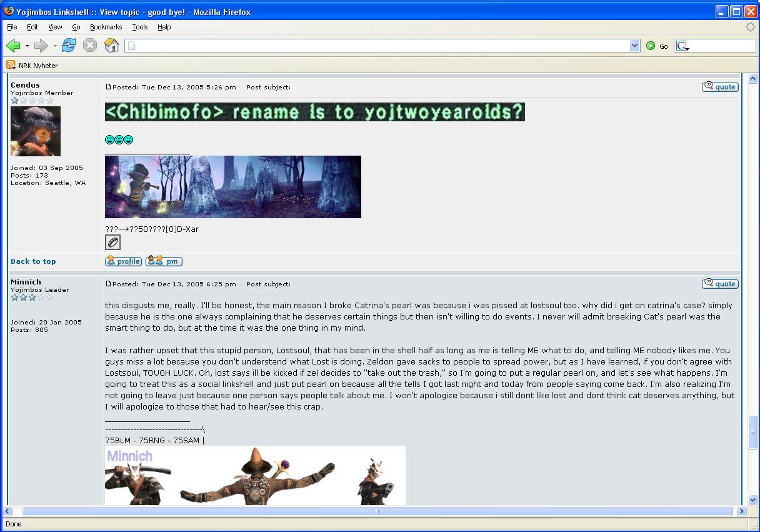Send Cendus a private message

click(x=164, y=261)
